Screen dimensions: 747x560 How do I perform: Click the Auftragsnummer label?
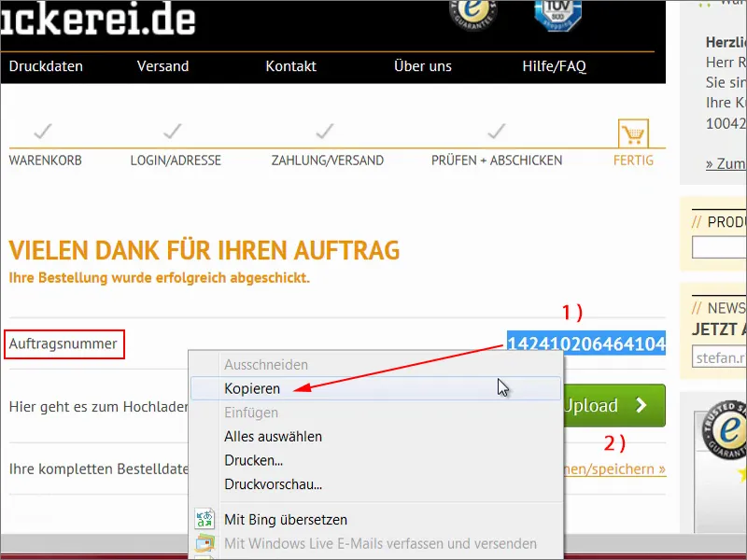click(x=63, y=343)
